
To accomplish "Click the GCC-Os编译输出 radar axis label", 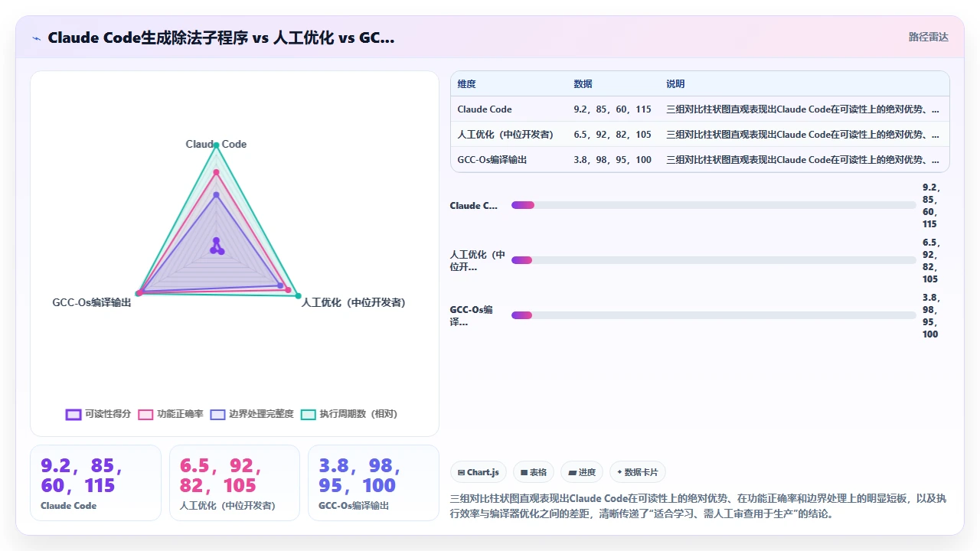I will 92,302.
